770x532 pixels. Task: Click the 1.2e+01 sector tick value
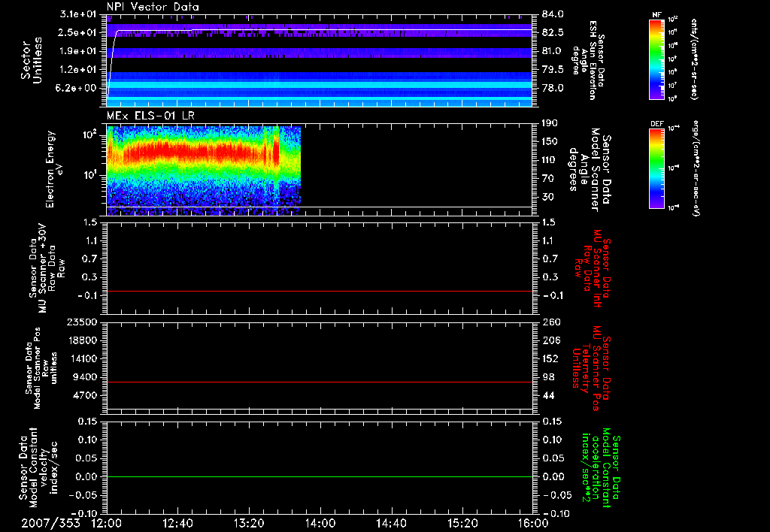[78, 70]
